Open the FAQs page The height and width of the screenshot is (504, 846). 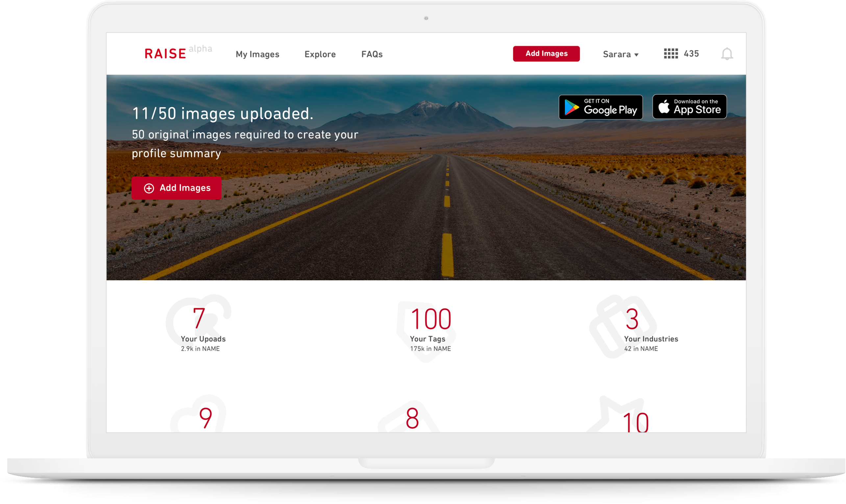click(x=372, y=54)
